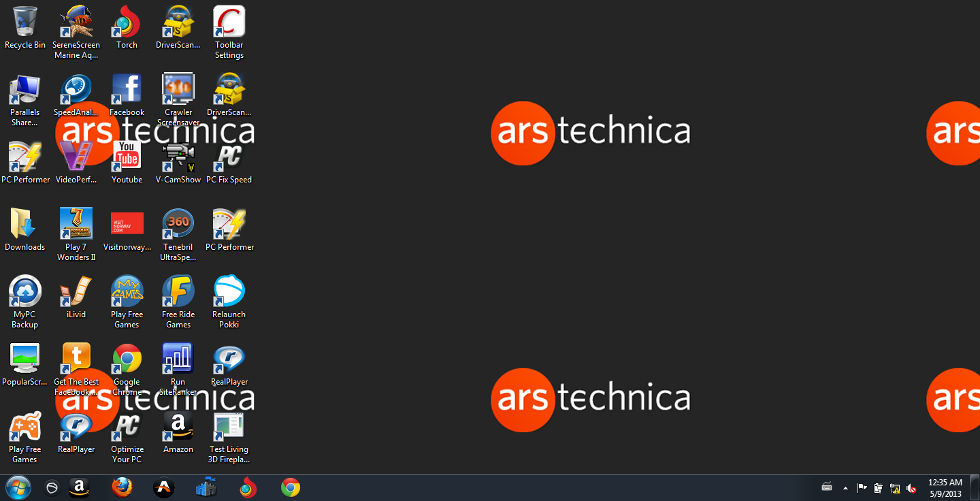This screenshot has height=501, width=980.
Task: Open the Amazon desktop shortcut
Action: [178, 432]
